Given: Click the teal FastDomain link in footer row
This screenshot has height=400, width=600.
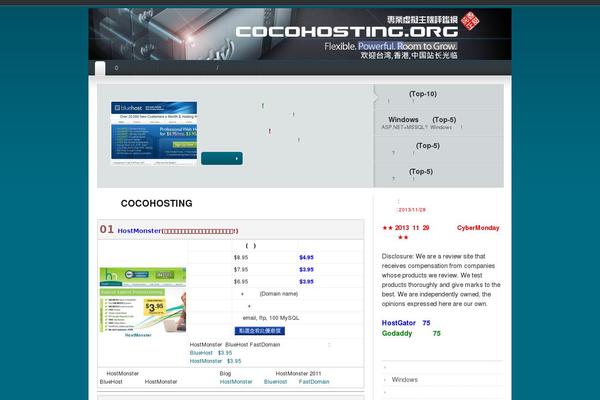Looking at the screenshot, I should (314, 382).
